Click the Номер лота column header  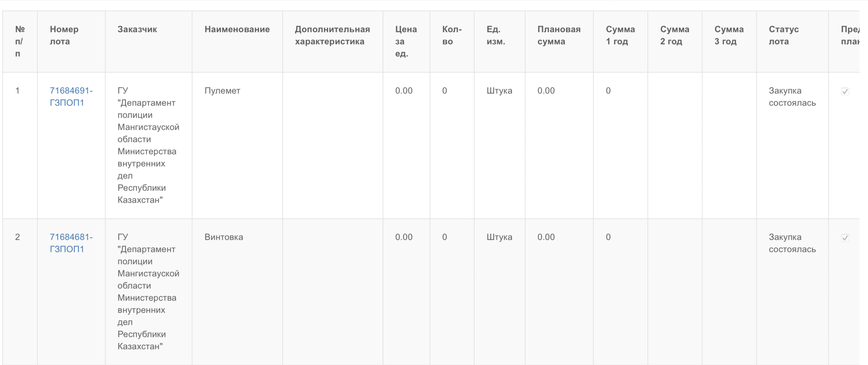tap(64, 35)
